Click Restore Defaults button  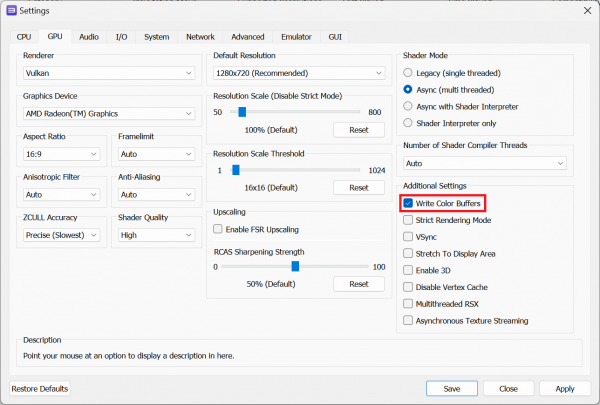click(40, 388)
